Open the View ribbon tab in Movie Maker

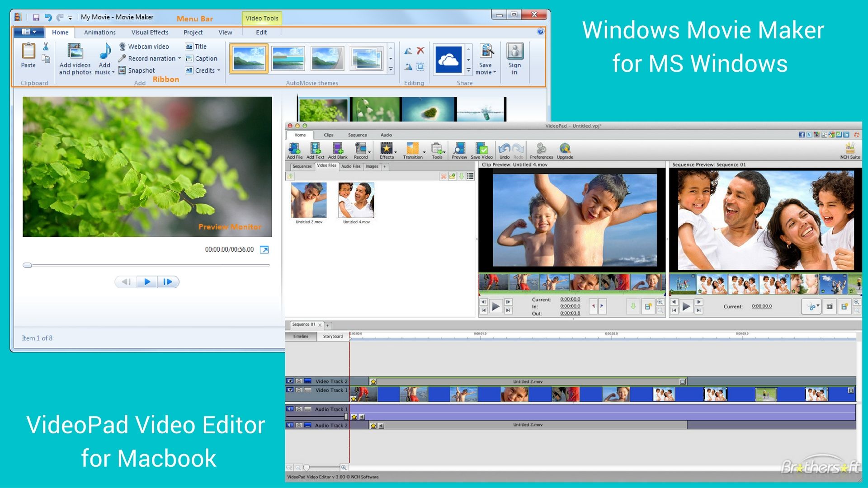coord(225,33)
